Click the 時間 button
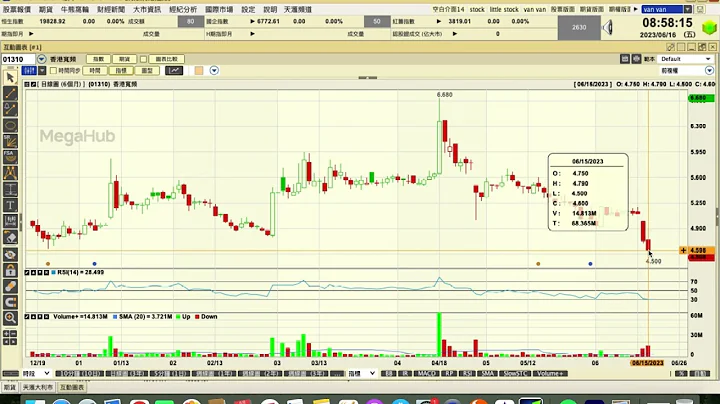This screenshot has width=720, height=404. tap(95, 70)
